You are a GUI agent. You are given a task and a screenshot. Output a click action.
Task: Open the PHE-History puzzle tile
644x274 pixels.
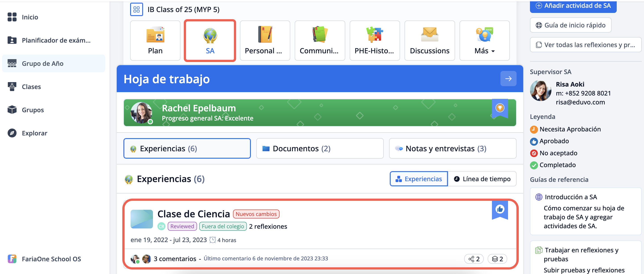point(375,40)
